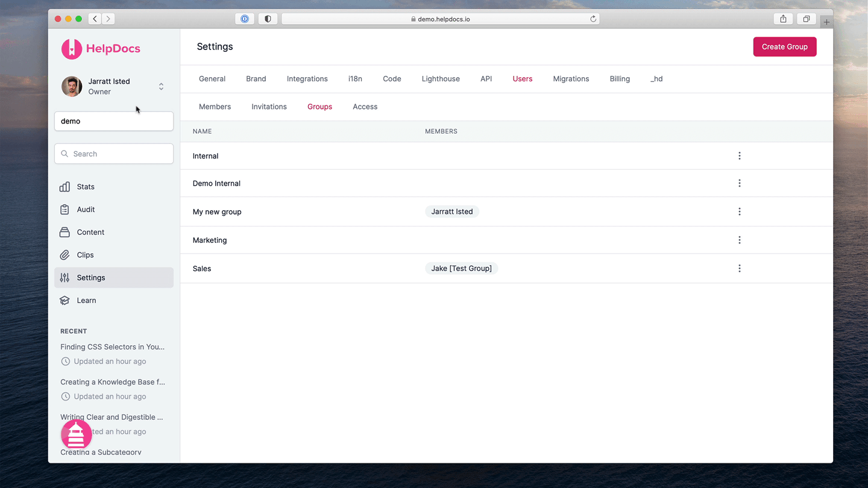Click the sidebar Search field

tap(114, 154)
